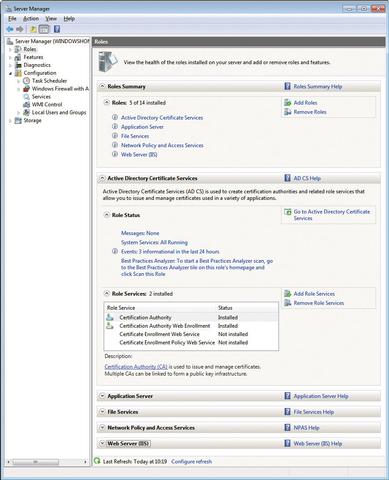Collapse the Active Directory Certificate Services section

(102, 178)
